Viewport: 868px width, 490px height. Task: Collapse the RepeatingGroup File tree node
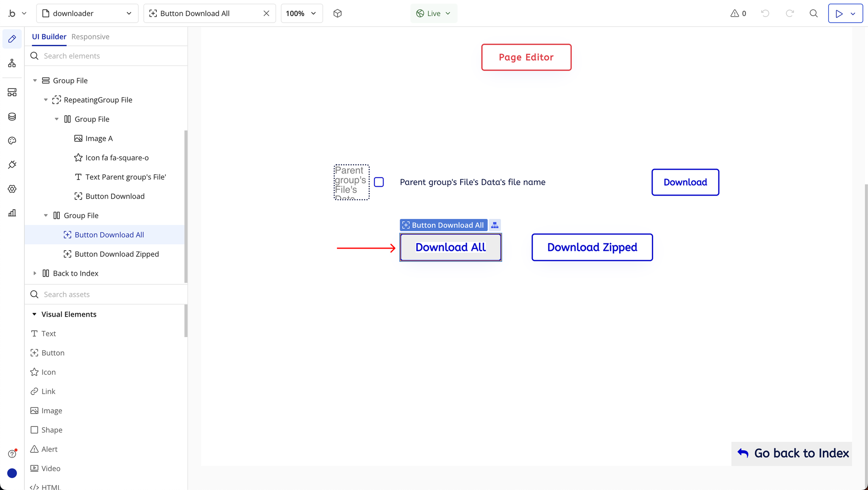[46, 100]
